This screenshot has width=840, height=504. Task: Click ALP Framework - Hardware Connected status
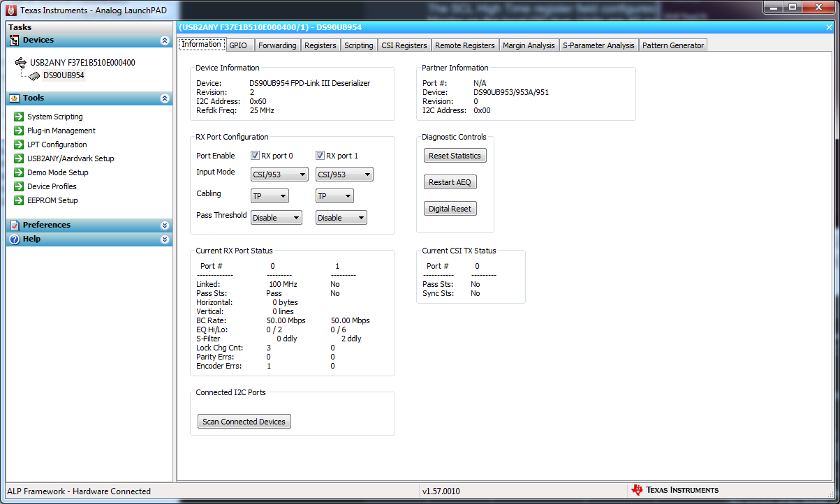point(79,491)
